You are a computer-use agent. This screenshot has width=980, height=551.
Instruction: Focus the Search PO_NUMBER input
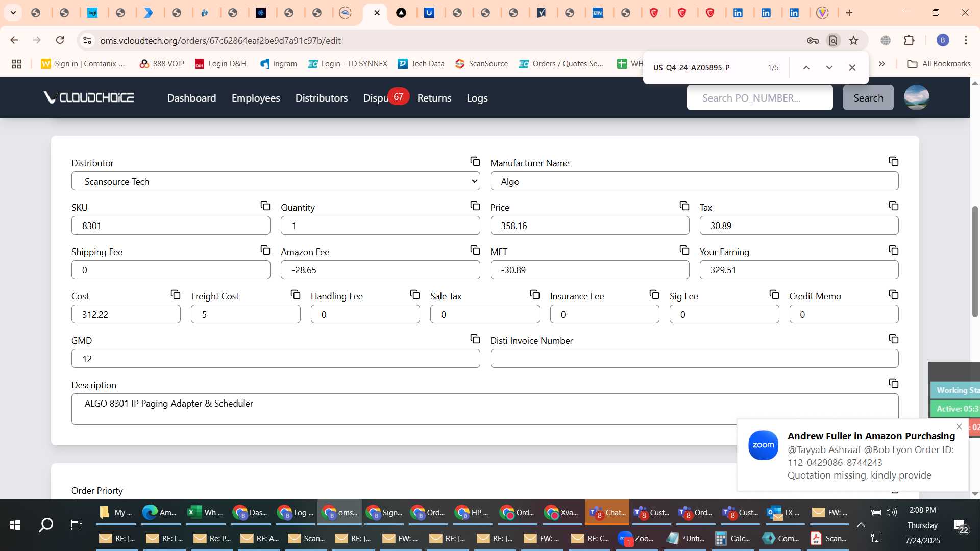(759, 97)
